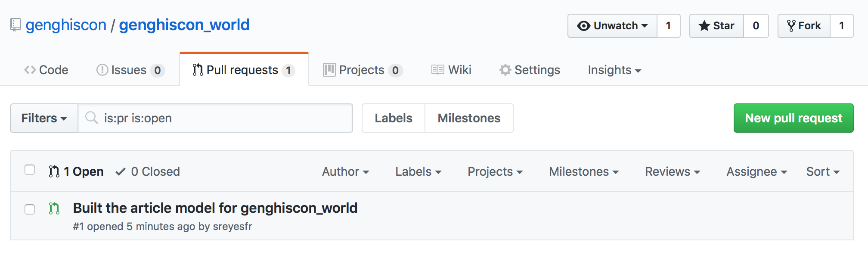The width and height of the screenshot is (868, 255).
Task: Open the Filters dropdown
Action: (44, 118)
